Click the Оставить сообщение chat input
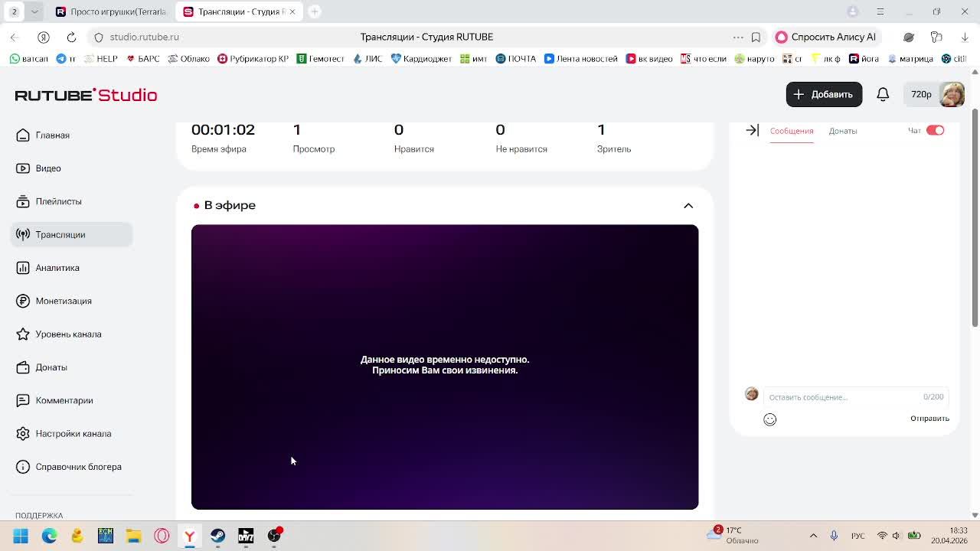The width and height of the screenshot is (980, 551). pos(856,397)
